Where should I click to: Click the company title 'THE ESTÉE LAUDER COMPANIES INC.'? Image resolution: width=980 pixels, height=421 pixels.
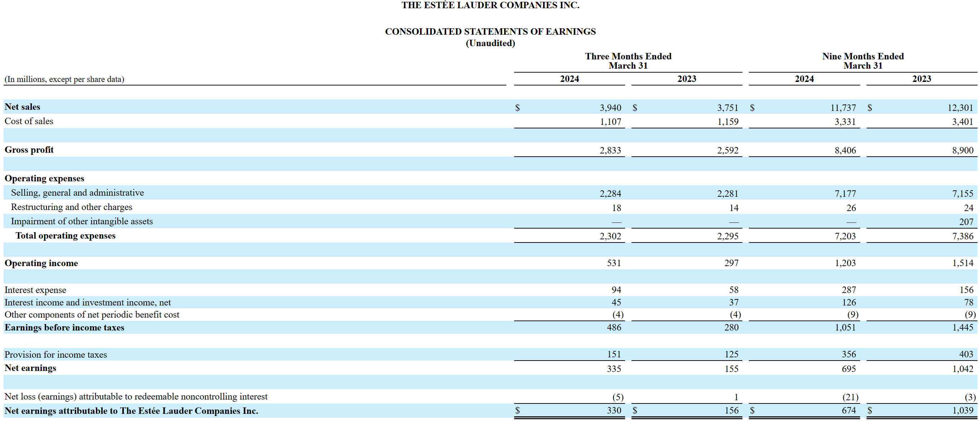click(x=490, y=5)
